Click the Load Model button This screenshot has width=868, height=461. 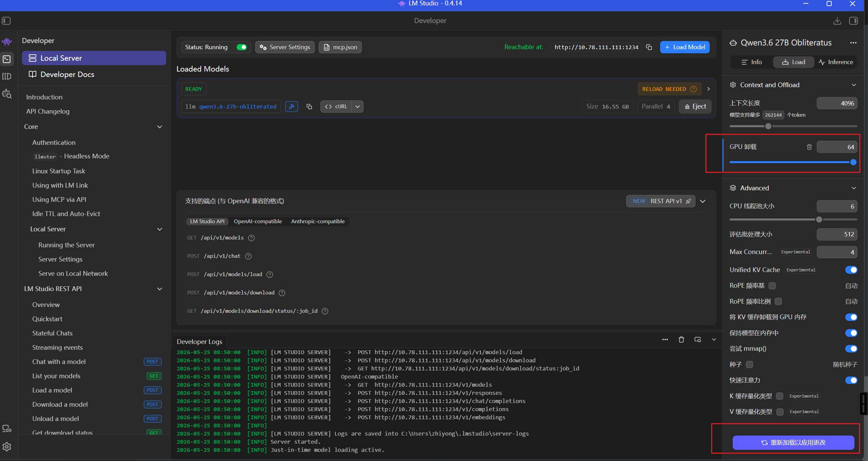(x=685, y=47)
